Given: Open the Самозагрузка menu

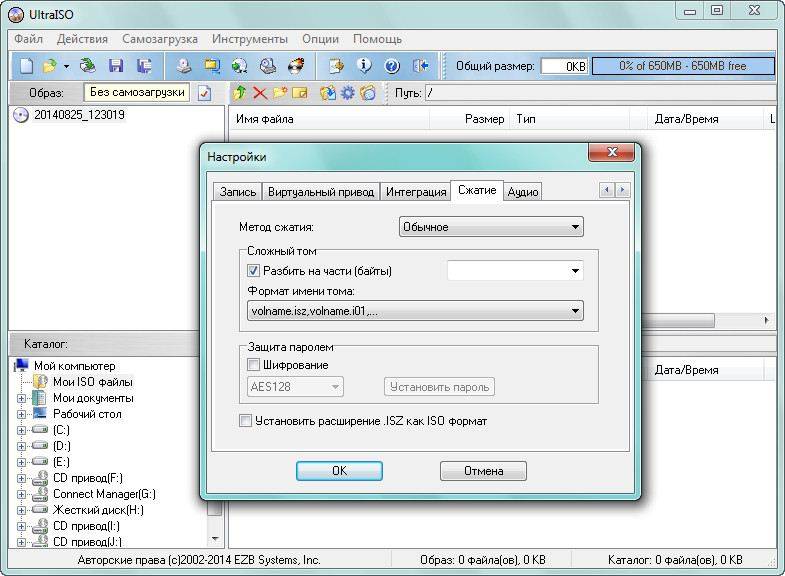Looking at the screenshot, I should click(160, 39).
